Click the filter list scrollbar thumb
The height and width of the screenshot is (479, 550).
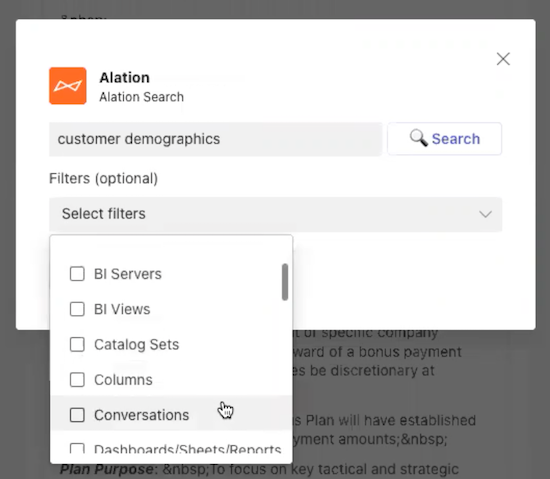pos(285,282)
